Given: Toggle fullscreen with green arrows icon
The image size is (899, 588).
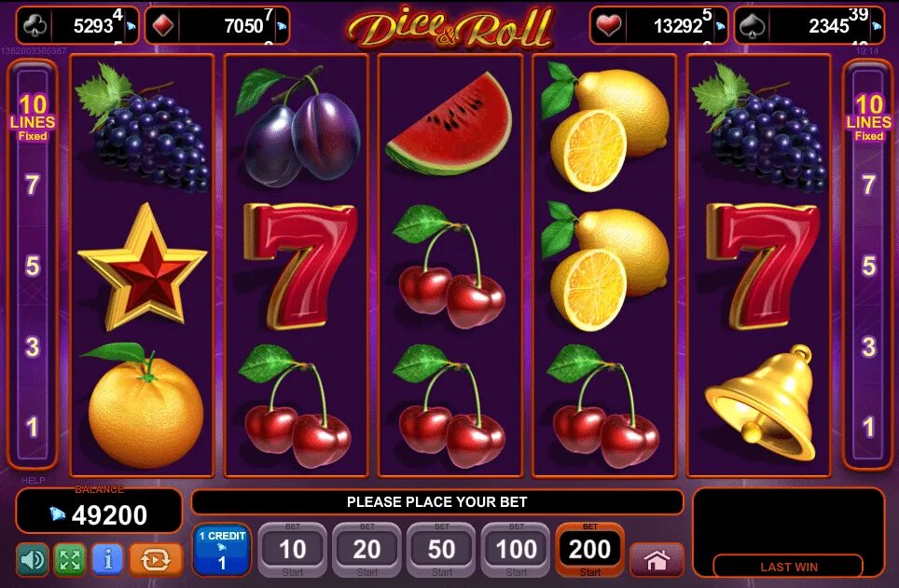Looking at the screenshot, I should (70, 559).
